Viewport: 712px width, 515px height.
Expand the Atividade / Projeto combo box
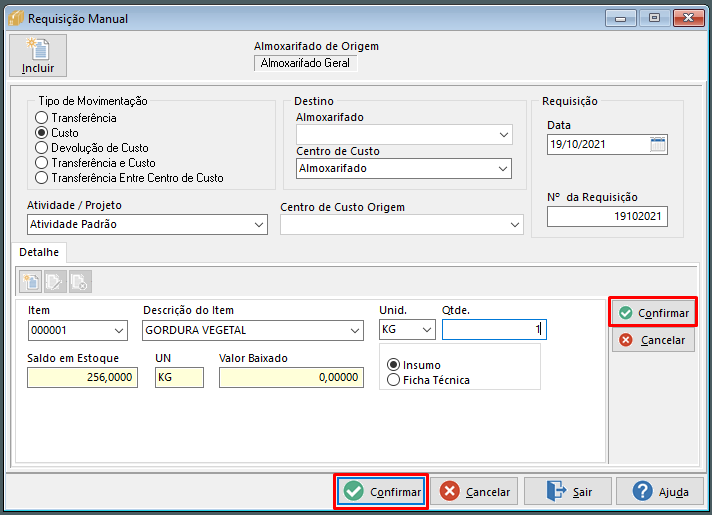[259, 225]
